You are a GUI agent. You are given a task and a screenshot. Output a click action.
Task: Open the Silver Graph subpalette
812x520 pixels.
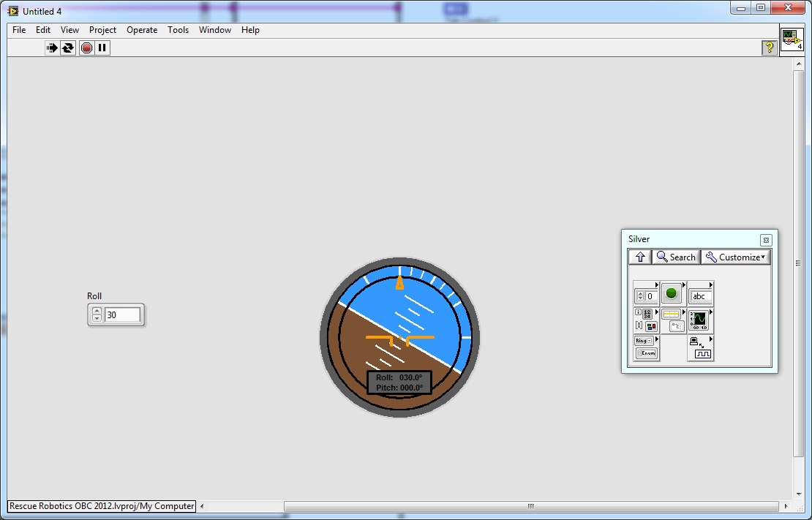(700, 320)
